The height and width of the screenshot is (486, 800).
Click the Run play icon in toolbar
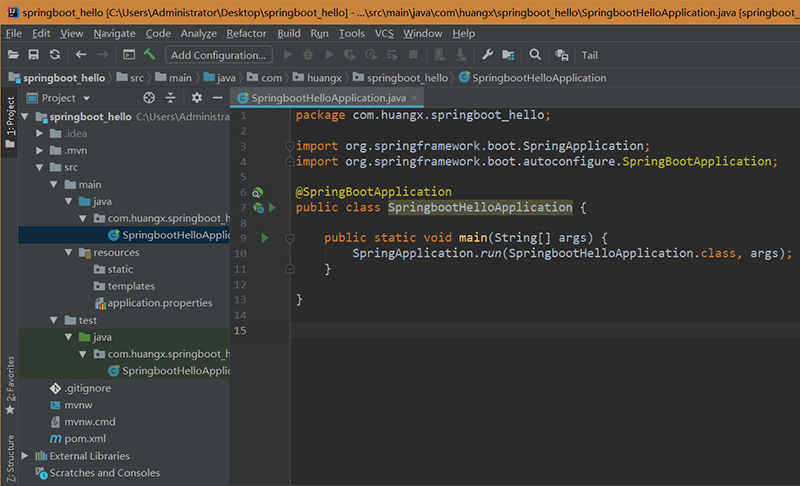287,55
